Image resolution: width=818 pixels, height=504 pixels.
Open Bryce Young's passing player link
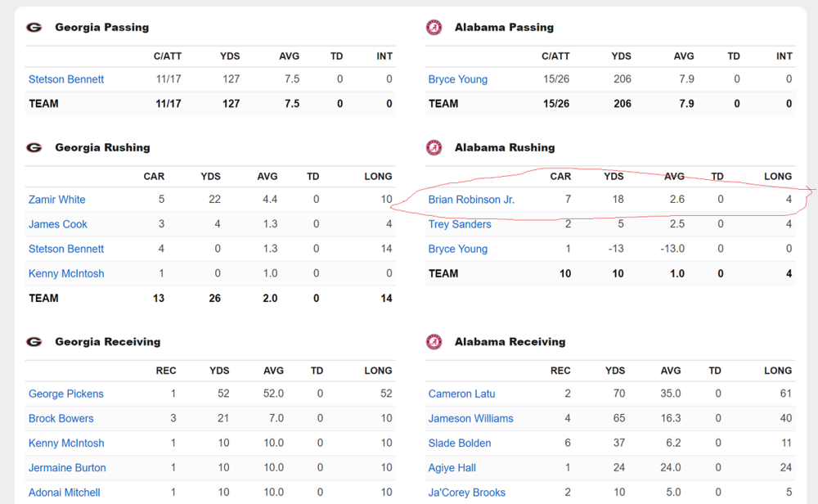pyautogui.click(x=457, y=79)
